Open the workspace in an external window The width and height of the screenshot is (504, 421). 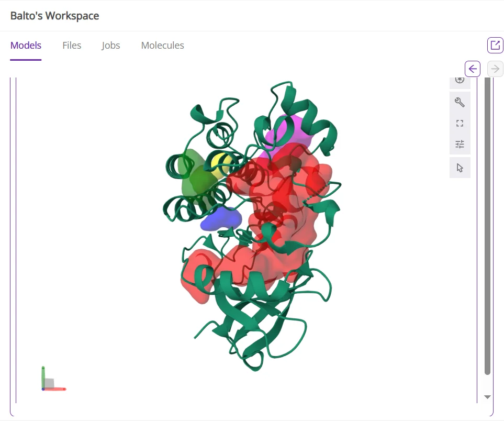[x=495, y=45]
